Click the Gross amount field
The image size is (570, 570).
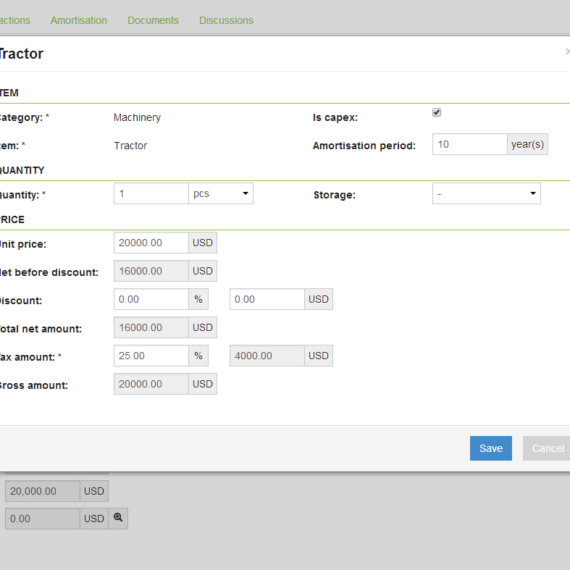[151, 384]
